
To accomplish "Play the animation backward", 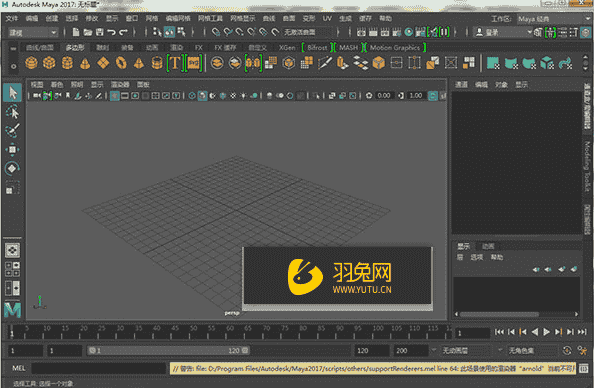I will click(x=535, y=332).
